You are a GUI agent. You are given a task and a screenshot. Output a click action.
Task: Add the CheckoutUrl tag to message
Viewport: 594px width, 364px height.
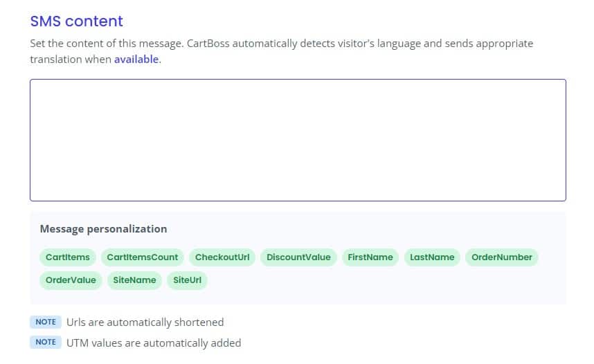[222, 257]
